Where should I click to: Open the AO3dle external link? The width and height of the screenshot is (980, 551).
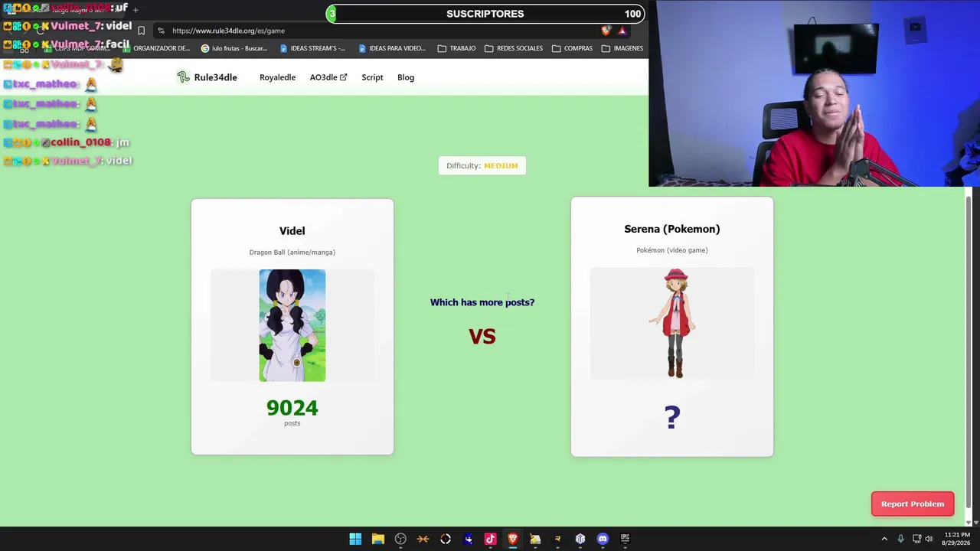[x=328, y=77]
